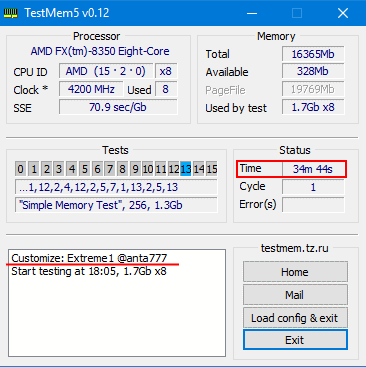Viewport: 366px width, 367px height.
Task: Click the Exit button
Action: click(x=295, y=340)
